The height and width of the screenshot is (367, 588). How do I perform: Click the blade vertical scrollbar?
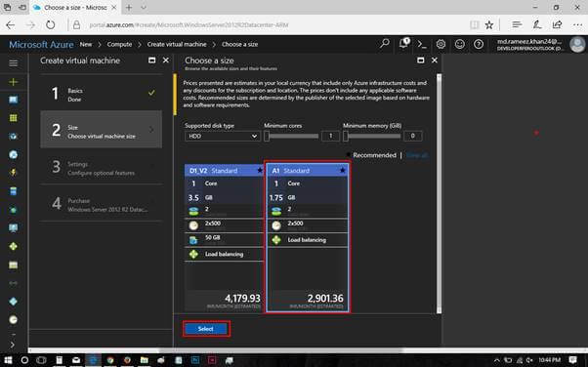coord(439,193)
